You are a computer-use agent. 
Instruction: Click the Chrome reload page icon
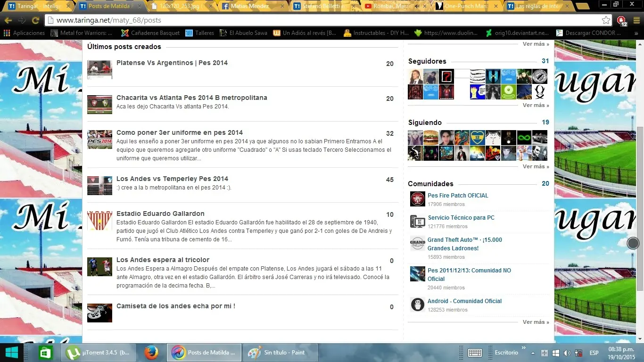point(35,20)
